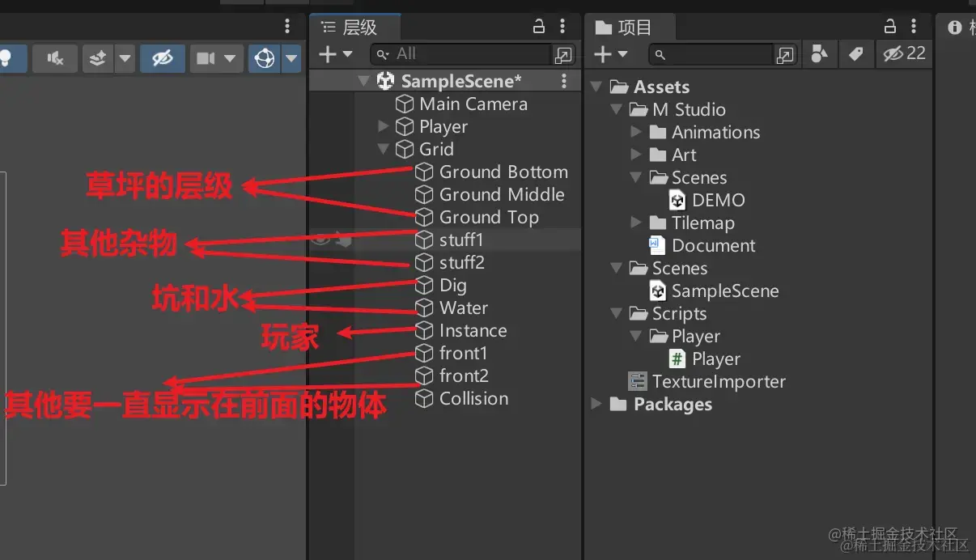The image size is (976, 560).
Task: Collapse the SampleScene* scene node
Action: [x=363, y=81]
